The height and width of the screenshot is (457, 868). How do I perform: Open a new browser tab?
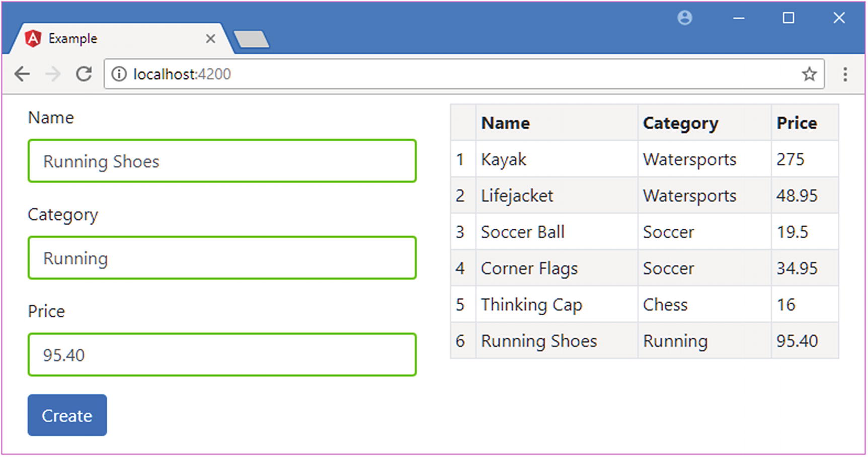tap(252, 39)
